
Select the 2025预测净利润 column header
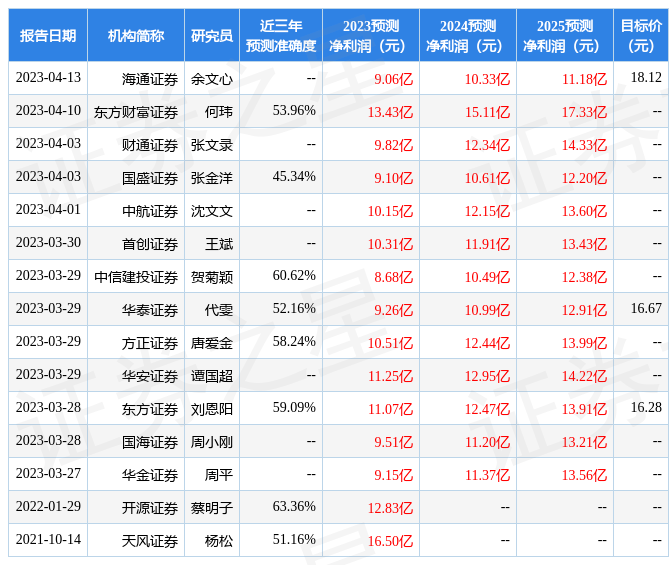click(564, 36)
